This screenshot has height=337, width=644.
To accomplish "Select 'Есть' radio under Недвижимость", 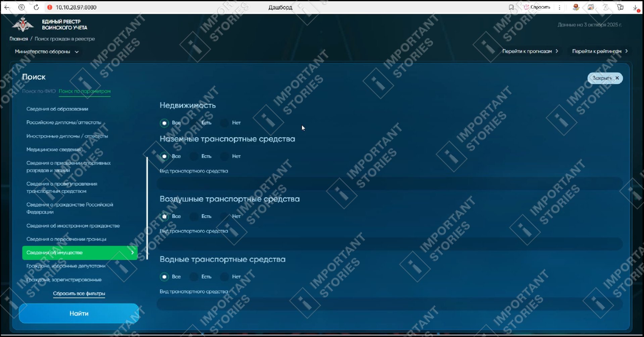I will 194,123.
